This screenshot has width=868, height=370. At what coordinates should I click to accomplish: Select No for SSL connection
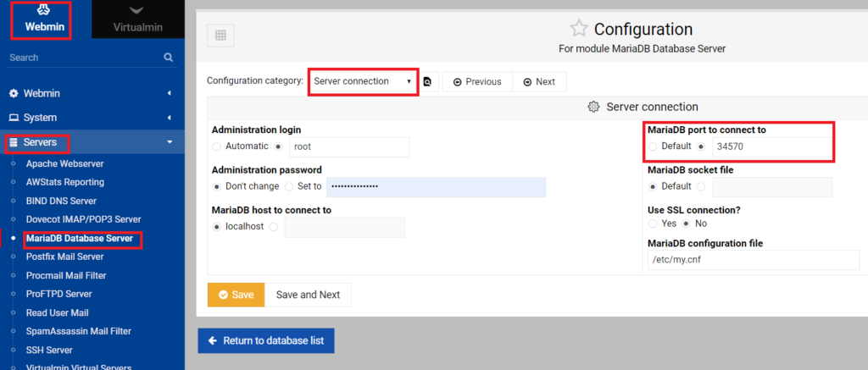687,224
